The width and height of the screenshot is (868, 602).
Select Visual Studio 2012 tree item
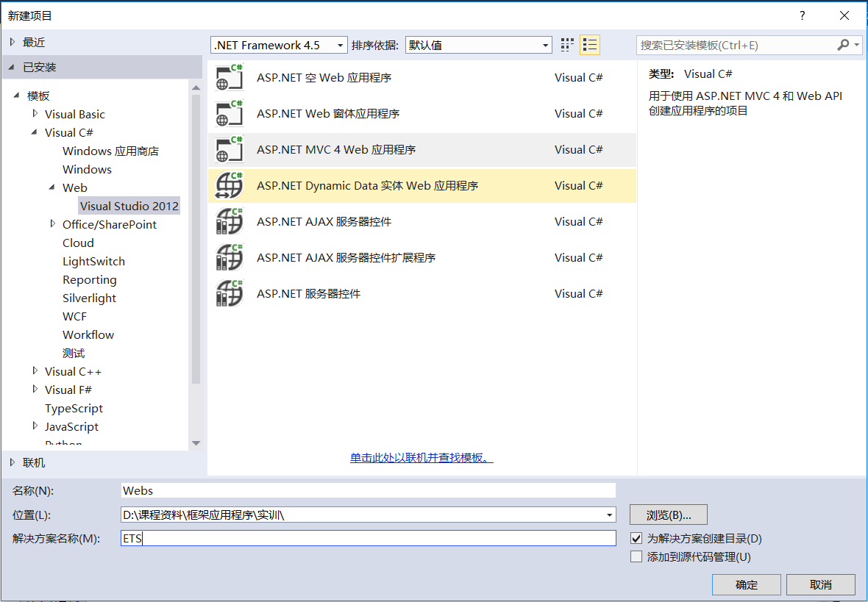click(129, 206)
